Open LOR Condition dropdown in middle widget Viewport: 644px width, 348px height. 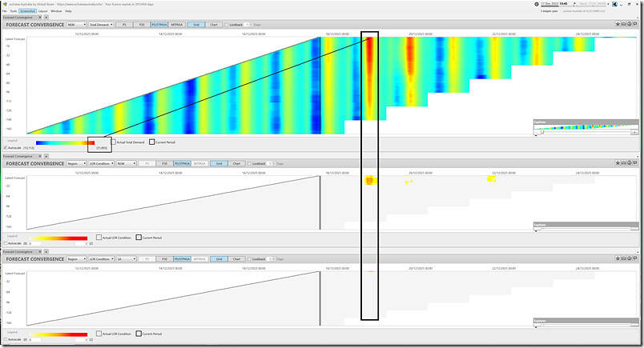(x=101, y=163)
